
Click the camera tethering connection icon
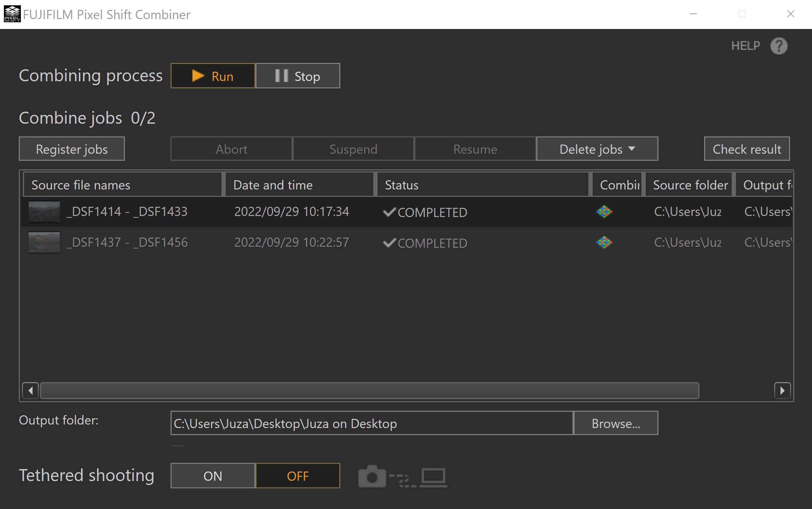pos(372,476)
